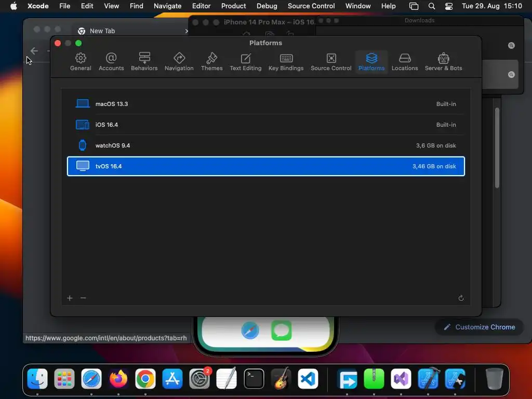The height and width of the screenshot is (399, 532).
Task: Open the Debug menu
Action: [267, 6]
